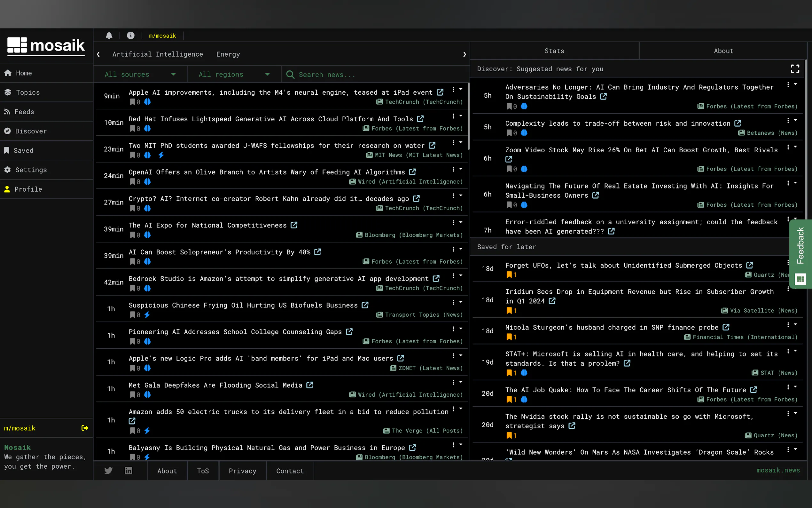The image size is (812, 508).
Task: Open the Twitter icon link in footer
Action: (108, 471)
